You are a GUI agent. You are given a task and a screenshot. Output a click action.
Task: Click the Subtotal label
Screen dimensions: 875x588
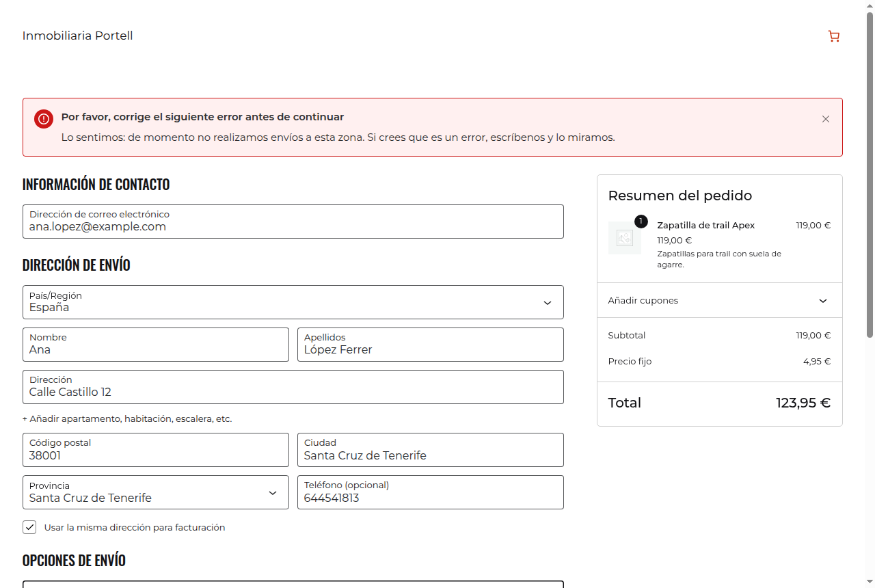[x=627, y=335]
